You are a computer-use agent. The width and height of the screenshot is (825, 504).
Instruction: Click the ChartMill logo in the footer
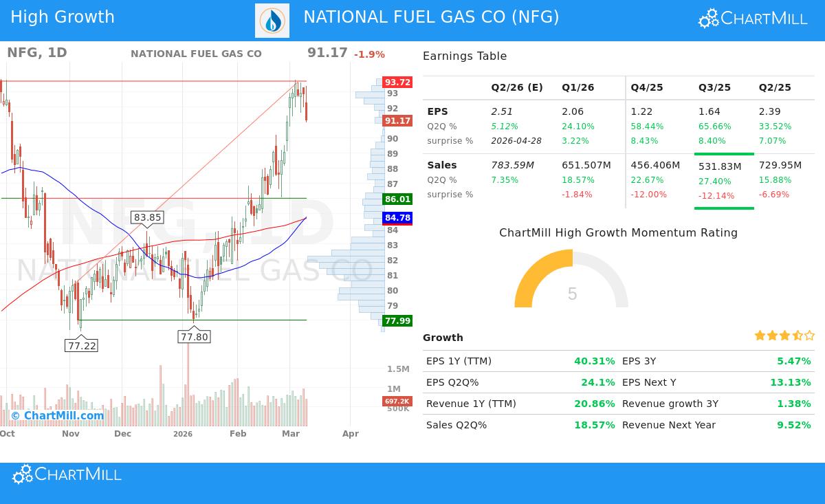tap(66, 474)
